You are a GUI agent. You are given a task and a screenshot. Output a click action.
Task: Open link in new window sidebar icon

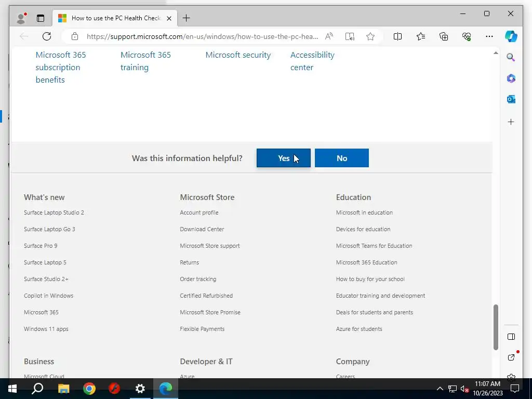pos(511,357)
